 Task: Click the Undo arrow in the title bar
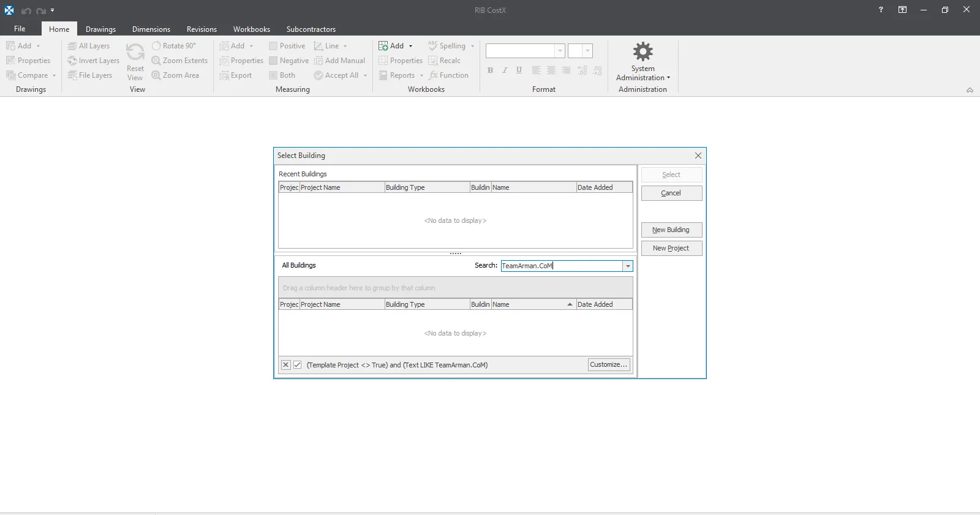tap(26, 10)
